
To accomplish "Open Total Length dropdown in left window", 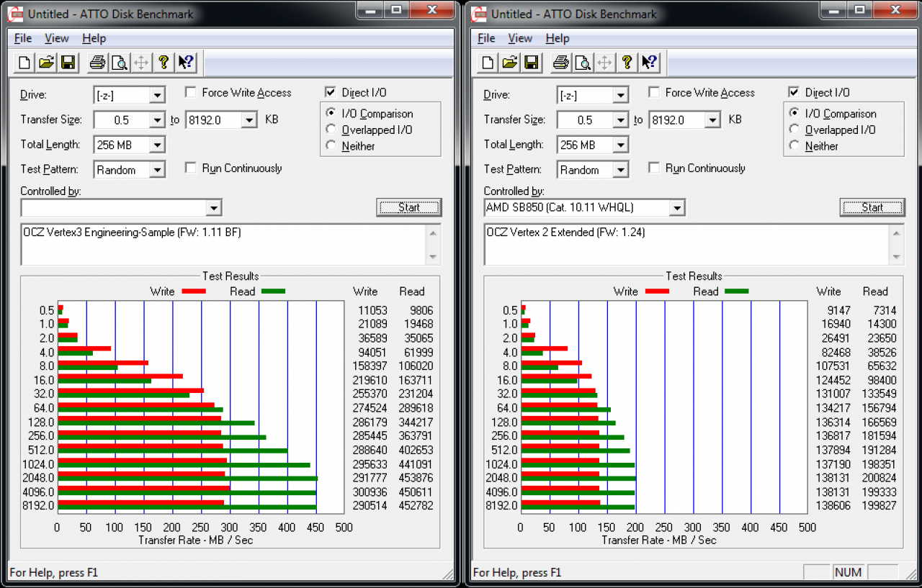I will coord(157,145).
